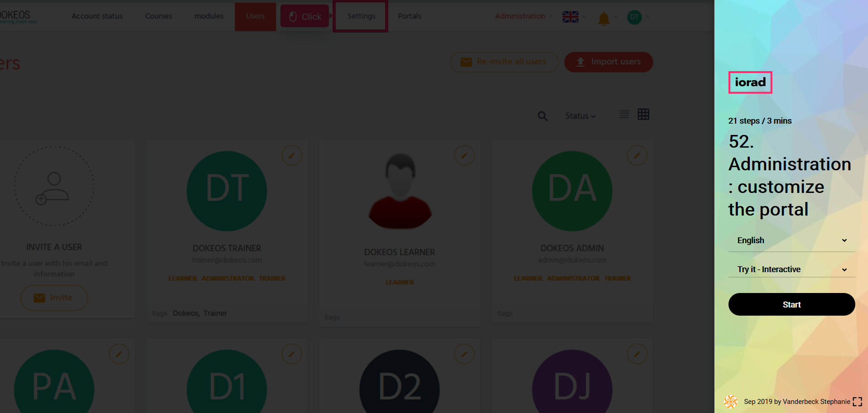Go to the Courses menu
This screenshot has width=868, height=413.
(x=159, y=16)
